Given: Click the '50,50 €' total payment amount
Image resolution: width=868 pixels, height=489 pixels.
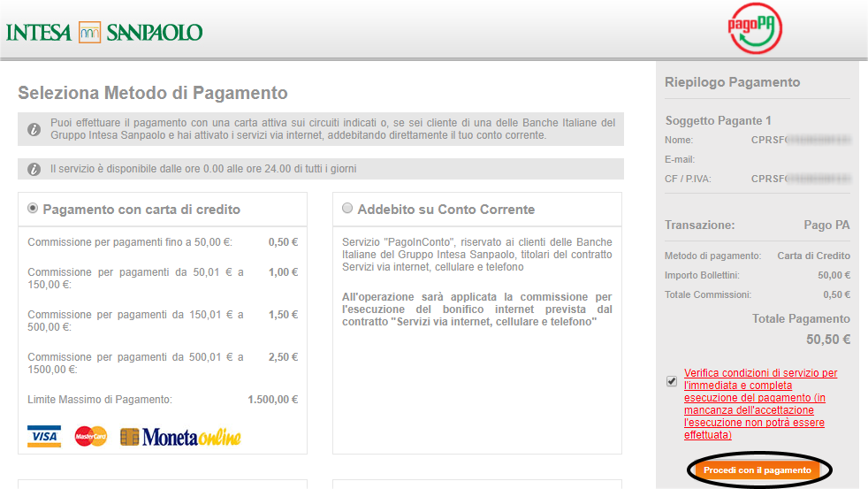Looking at the screenshot, I should [828, 340].
